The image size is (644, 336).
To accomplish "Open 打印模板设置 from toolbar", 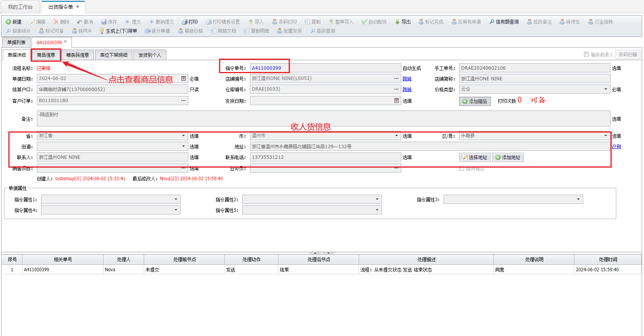I will [223, 22].
